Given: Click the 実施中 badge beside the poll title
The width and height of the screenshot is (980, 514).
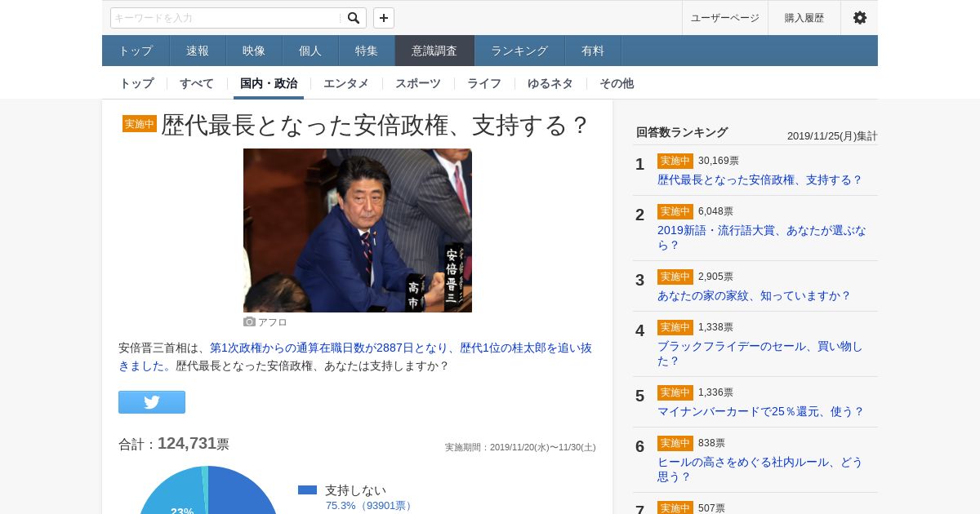Looking at the screenshot, I should tap(140, 124).
